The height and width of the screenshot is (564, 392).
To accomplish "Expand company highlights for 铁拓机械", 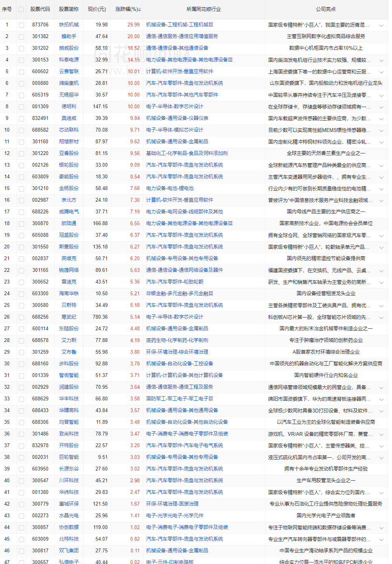I will pos(381,25).
